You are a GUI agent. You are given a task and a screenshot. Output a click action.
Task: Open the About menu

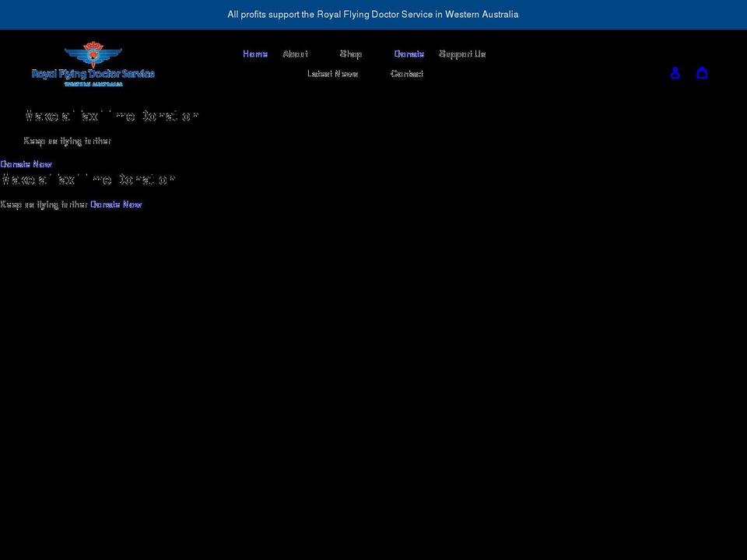coord(296,54)
